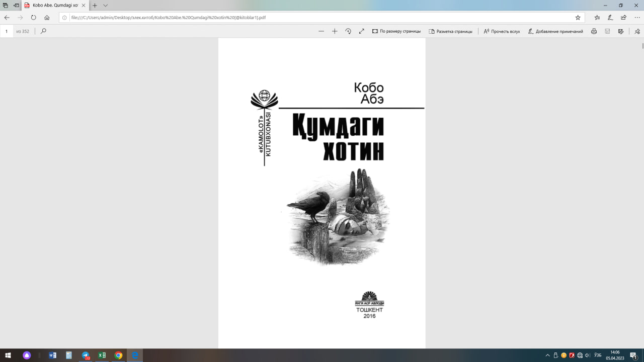Image resolution: width=644 pixels, height=362 pixels.
Task: Rotate the PDF page
Action: 348,31
